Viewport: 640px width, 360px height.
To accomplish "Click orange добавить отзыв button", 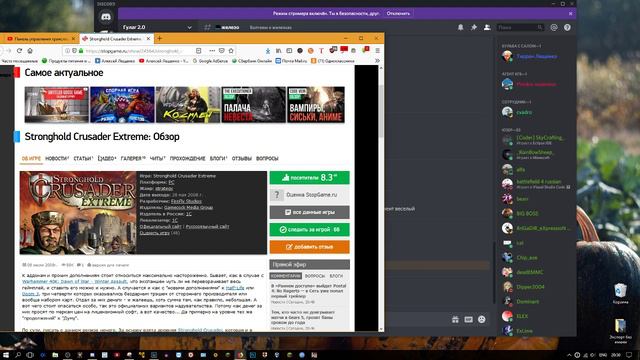I will [309, 247].
